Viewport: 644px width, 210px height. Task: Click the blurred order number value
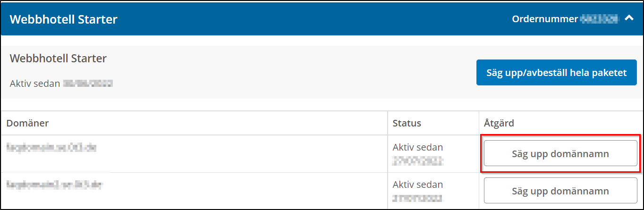point(599,19)
